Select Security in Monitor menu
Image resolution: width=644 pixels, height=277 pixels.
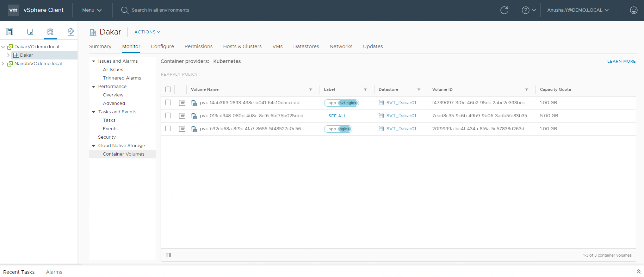[107, 137]
